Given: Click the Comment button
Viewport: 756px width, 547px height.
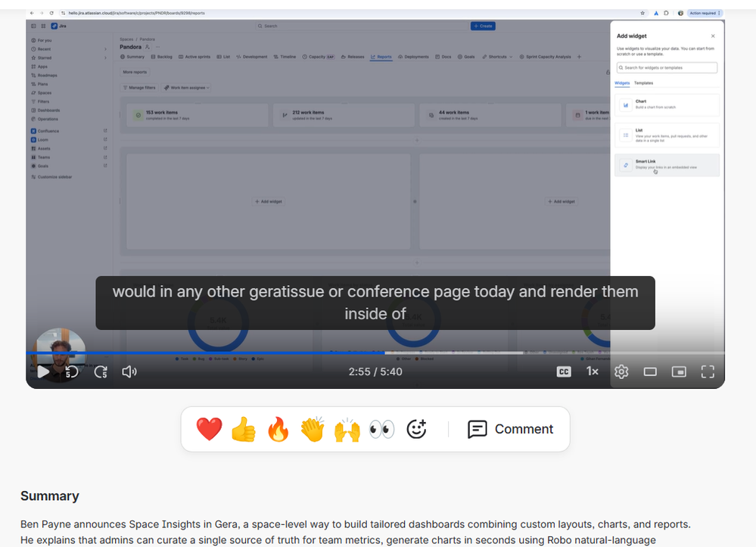Looking at the screenshot, I should coord(511,429).
